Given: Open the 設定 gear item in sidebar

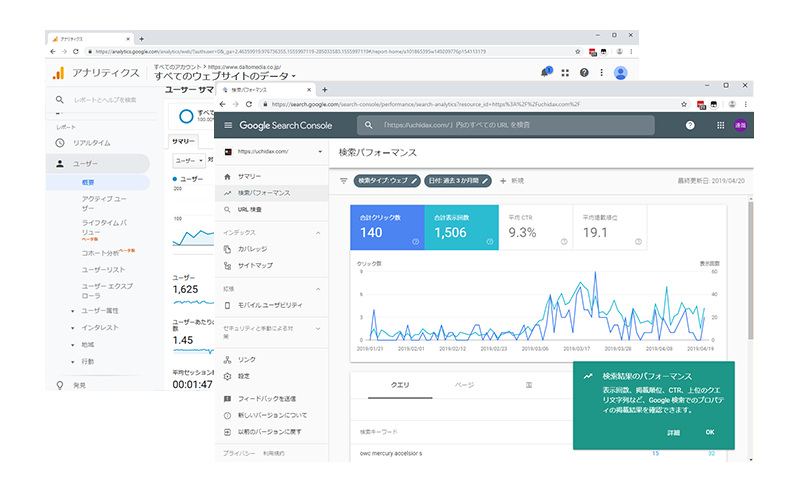Looking at the screenshot, I should [x=228, y=376].
